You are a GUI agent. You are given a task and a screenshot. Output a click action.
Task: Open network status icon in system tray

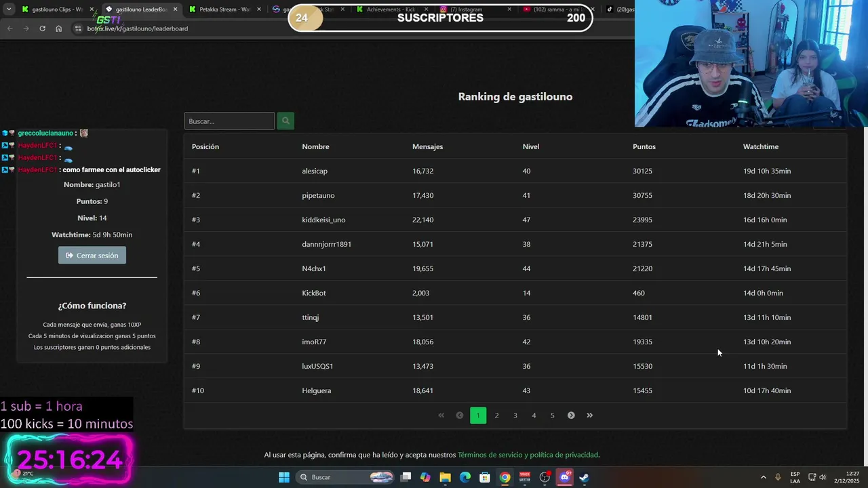812,477
